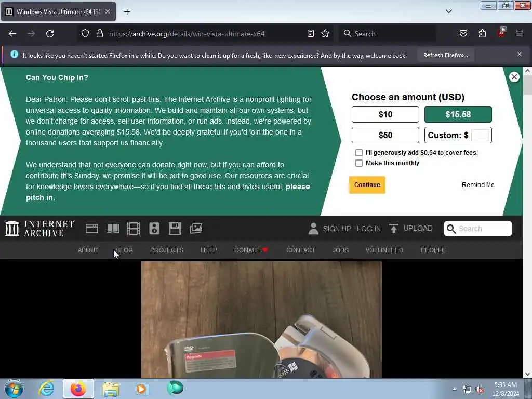Click the user account person icon

point(313,229)
